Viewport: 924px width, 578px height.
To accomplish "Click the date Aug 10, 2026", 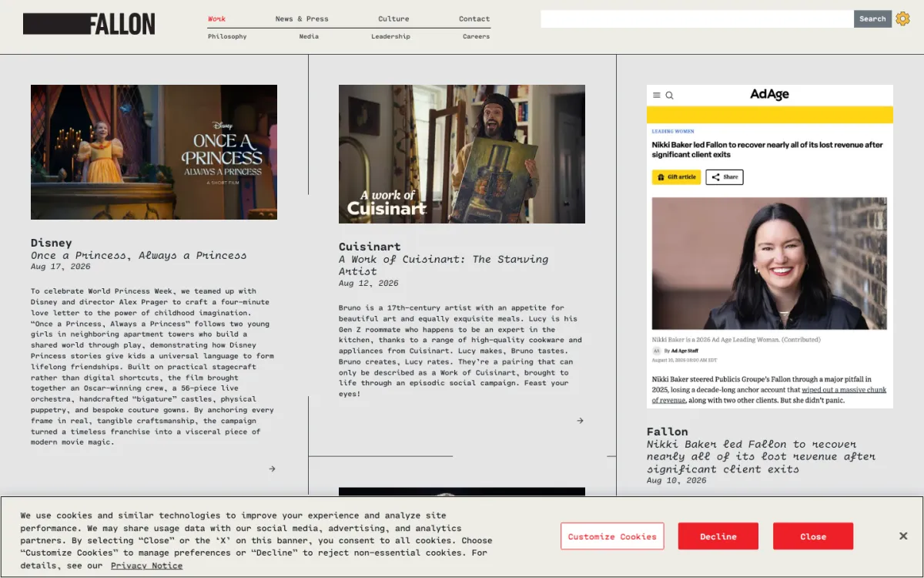I will point(677,480).
